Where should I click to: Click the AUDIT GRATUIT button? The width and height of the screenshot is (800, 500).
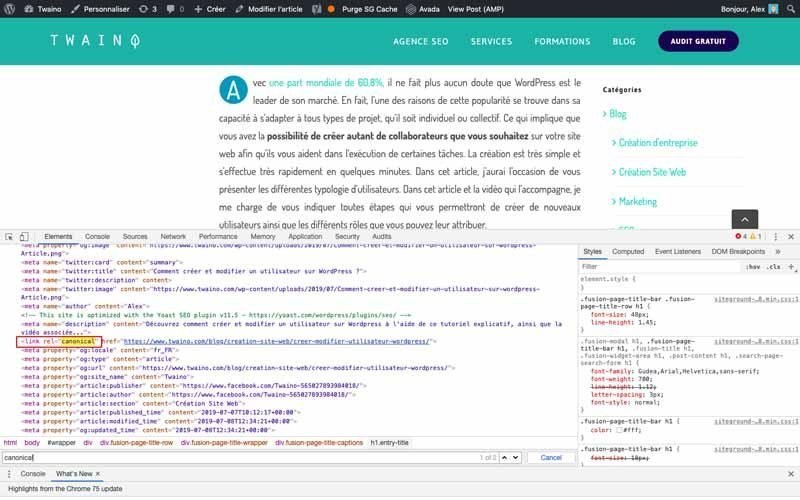coord(698,41)
